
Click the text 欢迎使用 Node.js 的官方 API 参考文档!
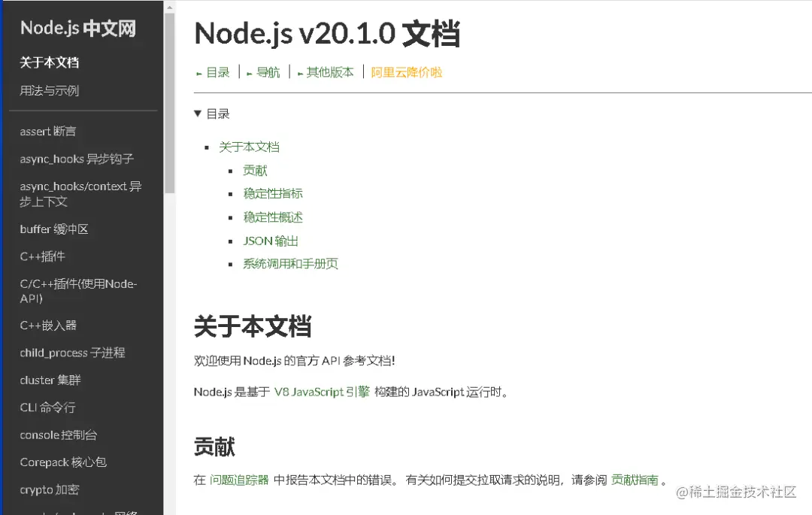294,361
